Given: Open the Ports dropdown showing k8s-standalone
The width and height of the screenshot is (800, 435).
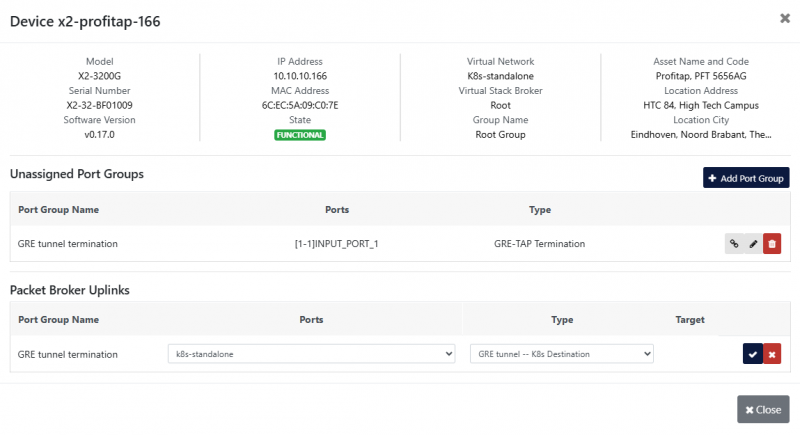Looking at the screenshot, I should click(311, 354).
